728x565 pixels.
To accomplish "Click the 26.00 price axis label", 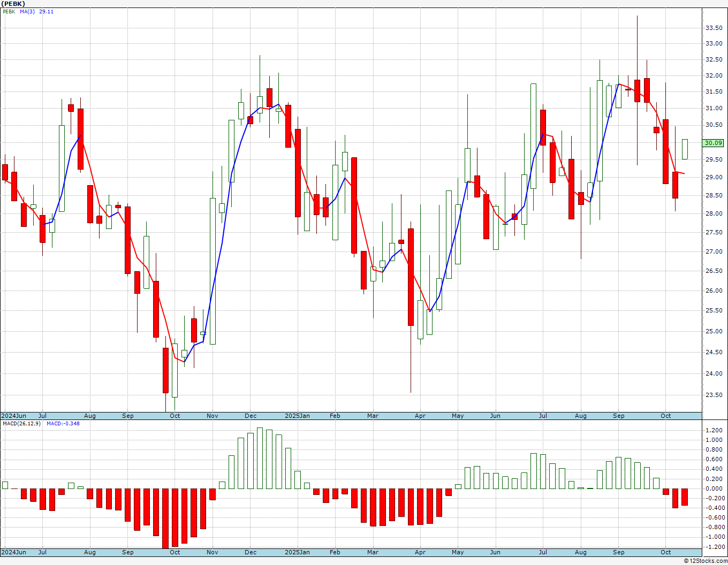I will [x=714, y=291].
